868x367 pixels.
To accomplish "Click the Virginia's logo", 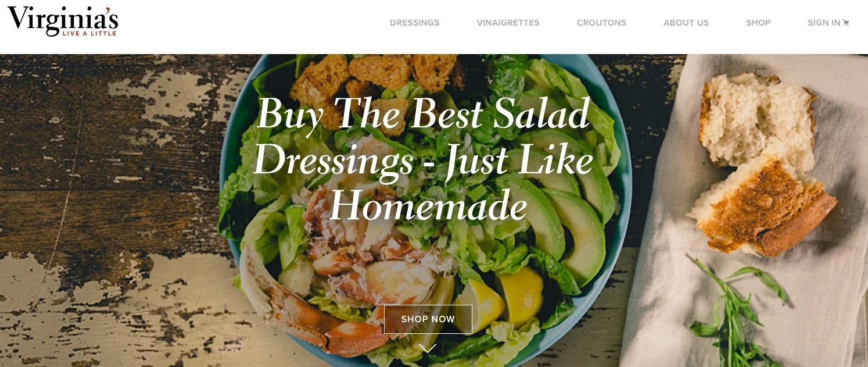I will pos(63,21).
